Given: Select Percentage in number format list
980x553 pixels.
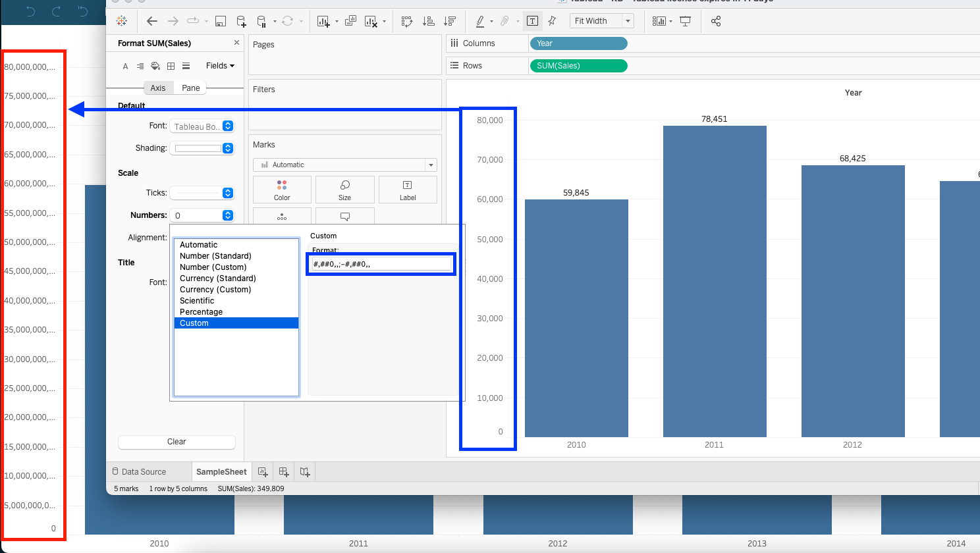Looking at the screenshot, I should (201, 312).
